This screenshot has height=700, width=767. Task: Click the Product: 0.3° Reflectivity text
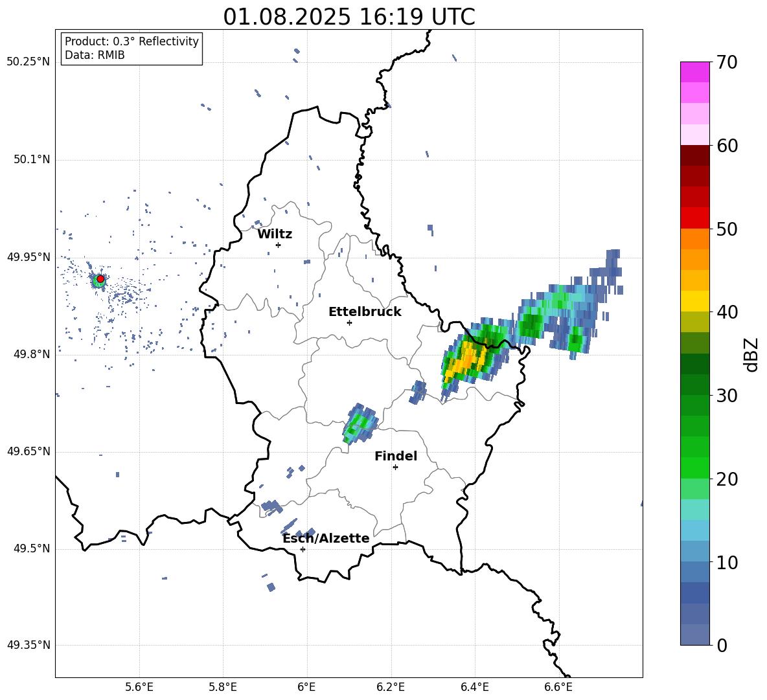132,41
